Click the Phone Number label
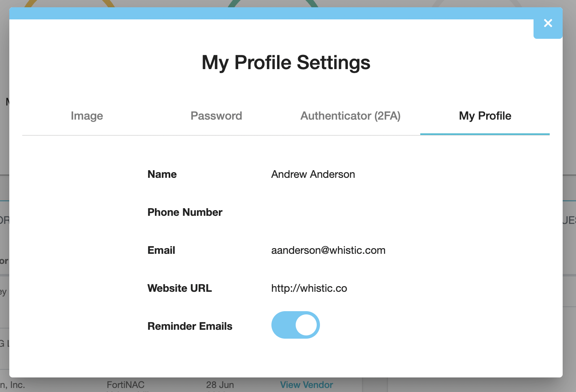The height and width of the screenshot is (392, 576). click(x=185, y=212)
